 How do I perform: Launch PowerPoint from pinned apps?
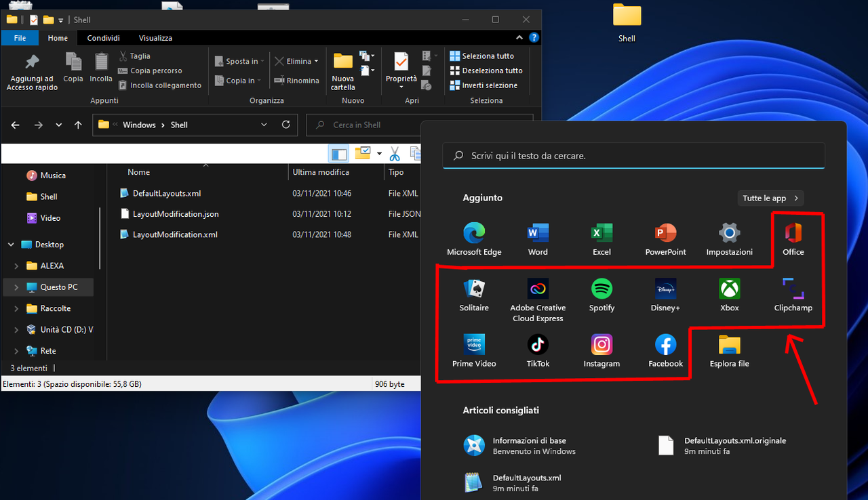pos(665,240)
